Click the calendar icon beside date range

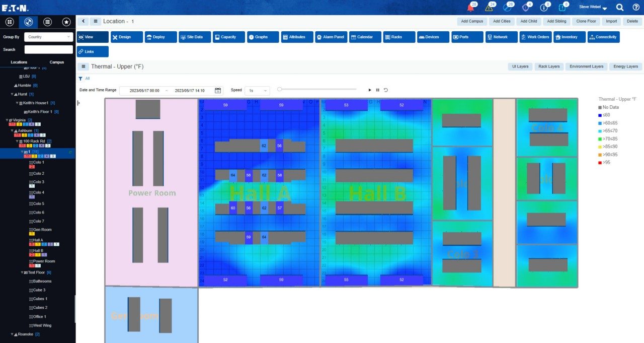218,90
